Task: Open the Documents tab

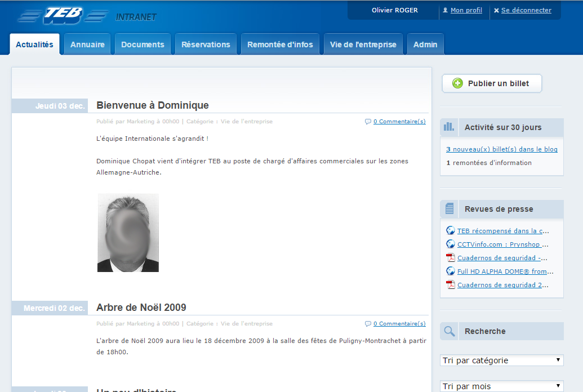Action: click(143, 44)
